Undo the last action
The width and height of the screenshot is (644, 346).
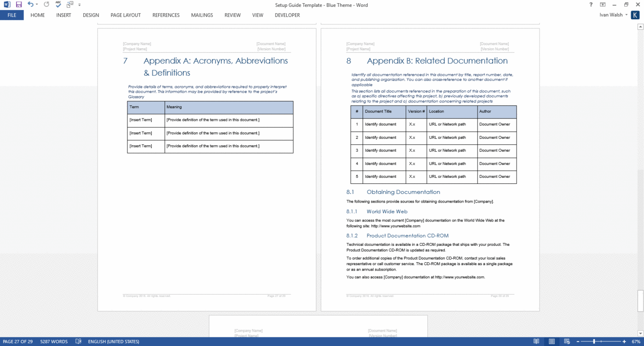(30, 4)
